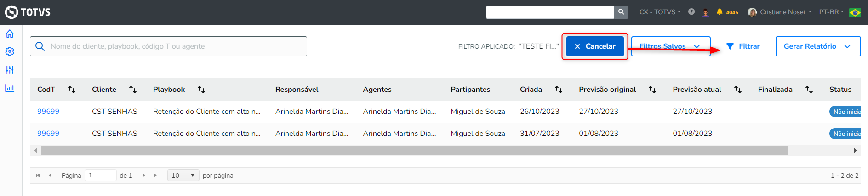The height and width of the screenshot is (196, 868).
Task: Open the help question mark icon
Action: [691, 12]
